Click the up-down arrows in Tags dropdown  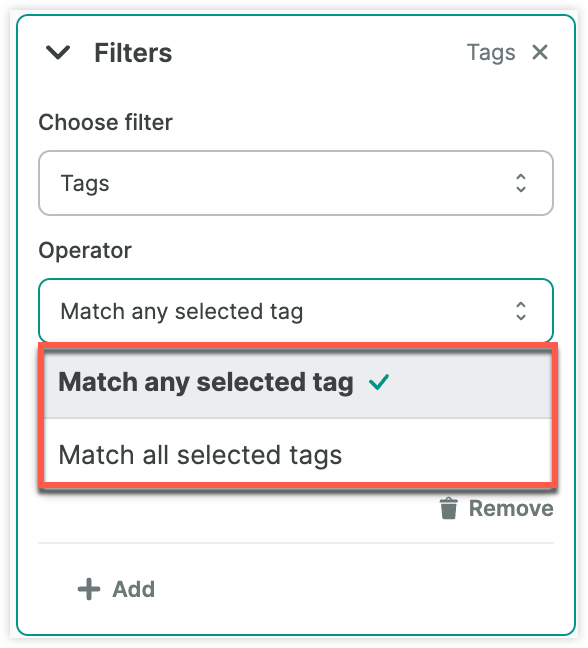(521, 183)
